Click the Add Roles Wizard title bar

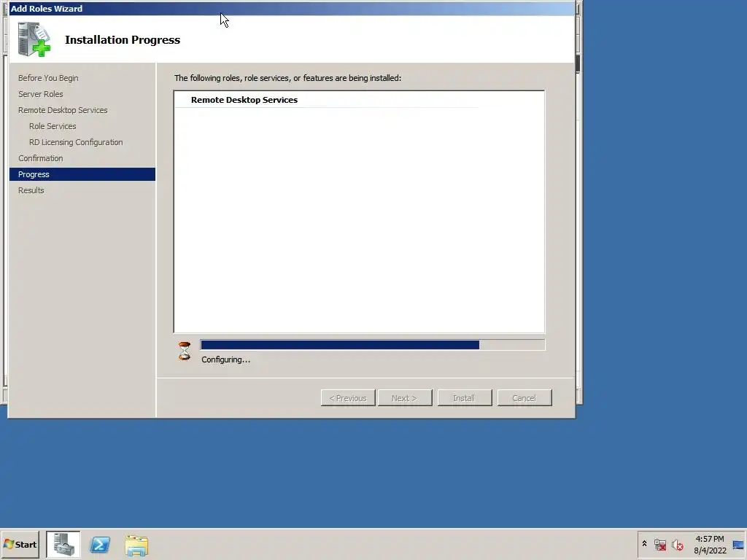coord(292,9)
